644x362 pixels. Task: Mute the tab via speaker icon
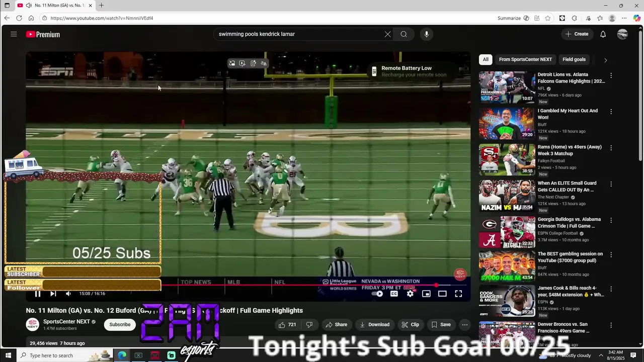coord(29,6)
